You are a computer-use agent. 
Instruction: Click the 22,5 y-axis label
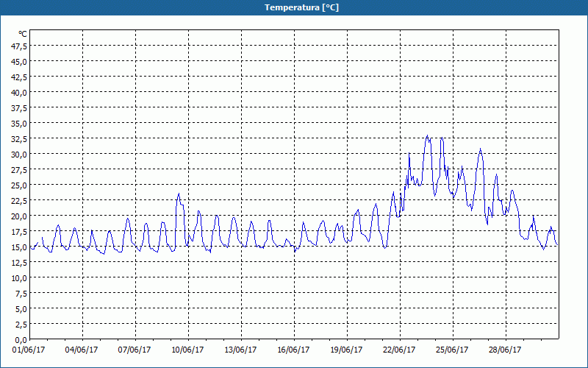coord(20,201)
